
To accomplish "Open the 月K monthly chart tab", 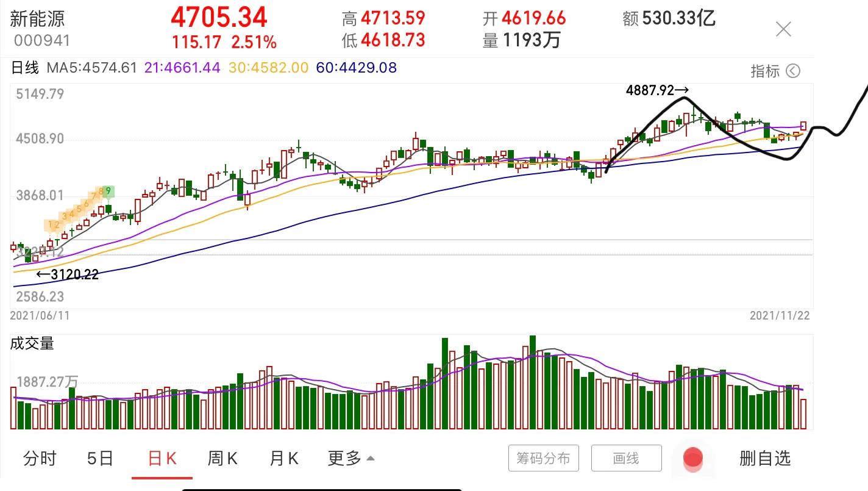I will (283, 458).
